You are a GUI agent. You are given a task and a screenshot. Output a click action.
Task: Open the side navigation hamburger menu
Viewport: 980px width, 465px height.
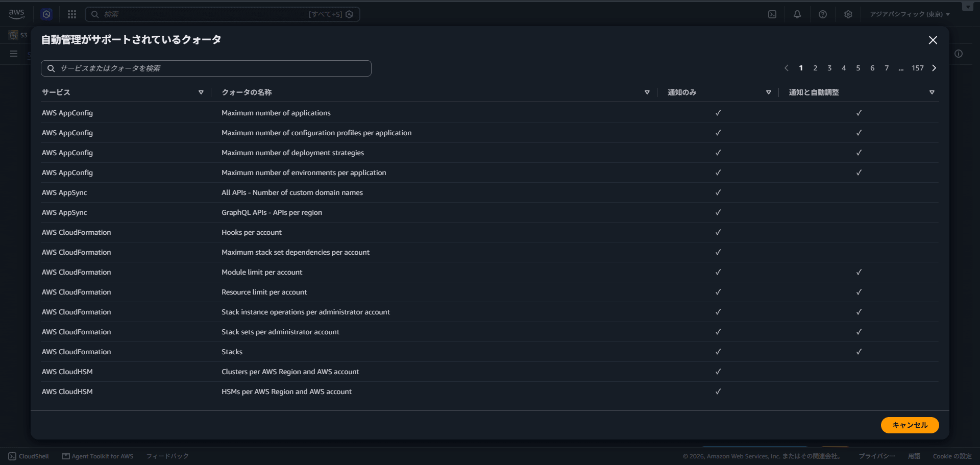[14, 54]
